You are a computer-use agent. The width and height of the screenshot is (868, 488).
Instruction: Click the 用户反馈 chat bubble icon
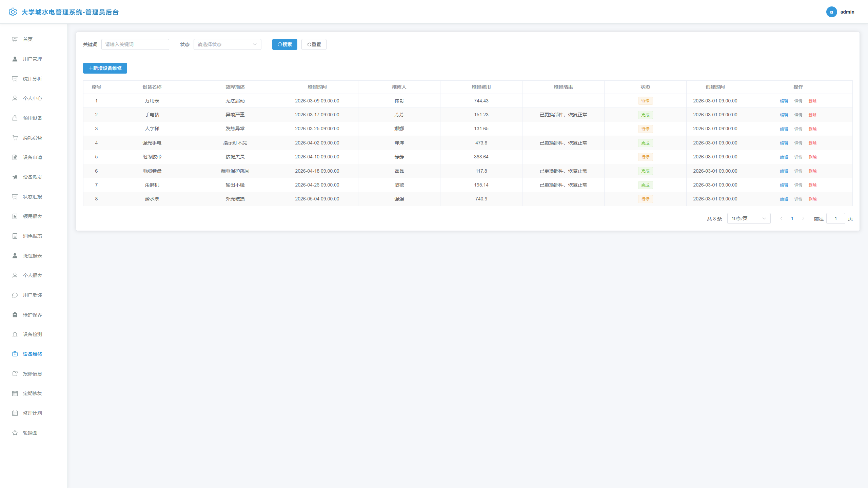click(x=15, y=295)
